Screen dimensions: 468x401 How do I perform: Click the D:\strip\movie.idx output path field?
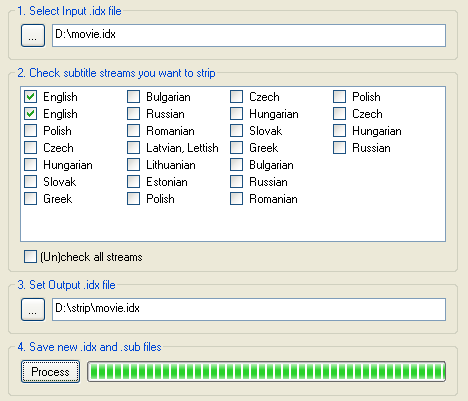coord(249,310)
